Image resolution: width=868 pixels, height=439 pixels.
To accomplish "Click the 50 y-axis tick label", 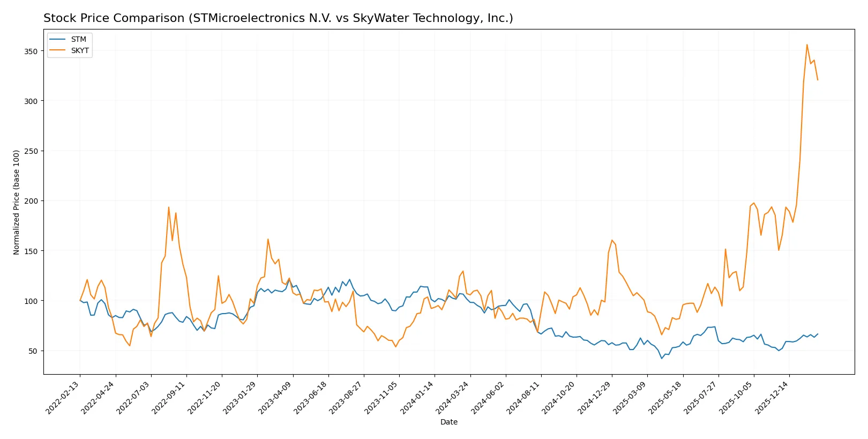I will (33, 351).
